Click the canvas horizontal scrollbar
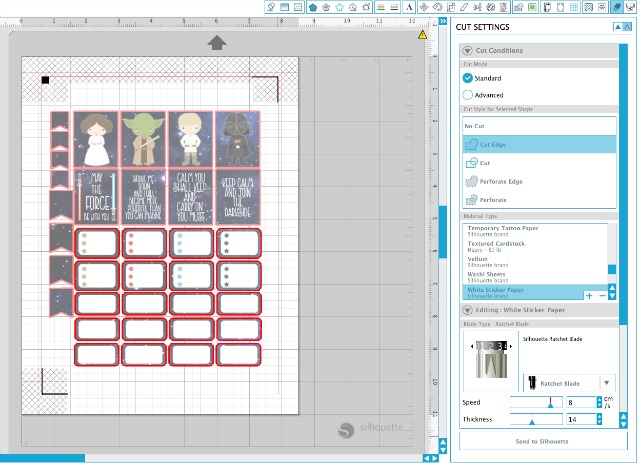Viewport: 640px width, 463px height. 42,458
